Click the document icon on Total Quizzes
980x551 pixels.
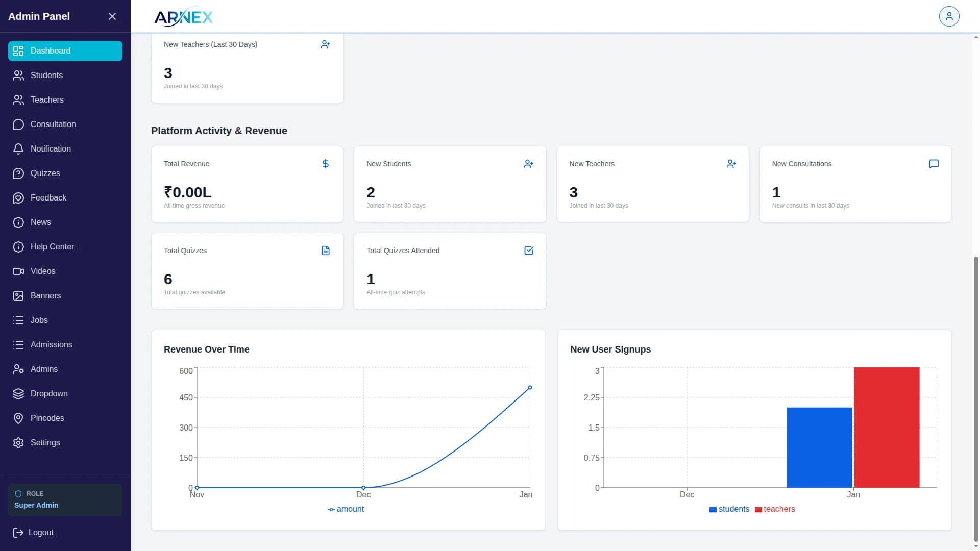pyautogui.click(x=326, y=251)
